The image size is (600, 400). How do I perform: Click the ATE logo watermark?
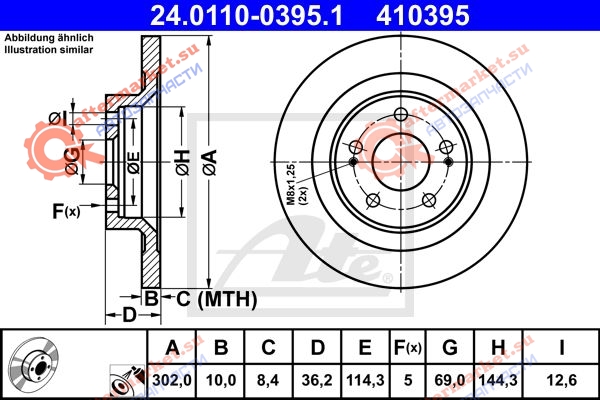pos(300,253)
